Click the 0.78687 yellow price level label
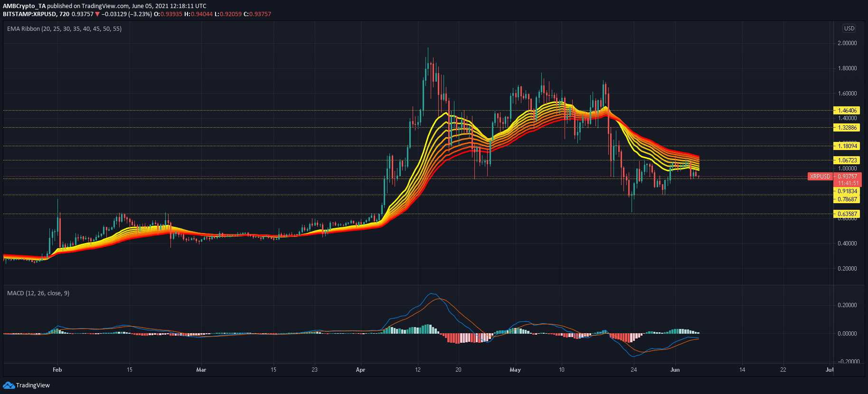Screen dimensions: 868x394 point(847,199)
